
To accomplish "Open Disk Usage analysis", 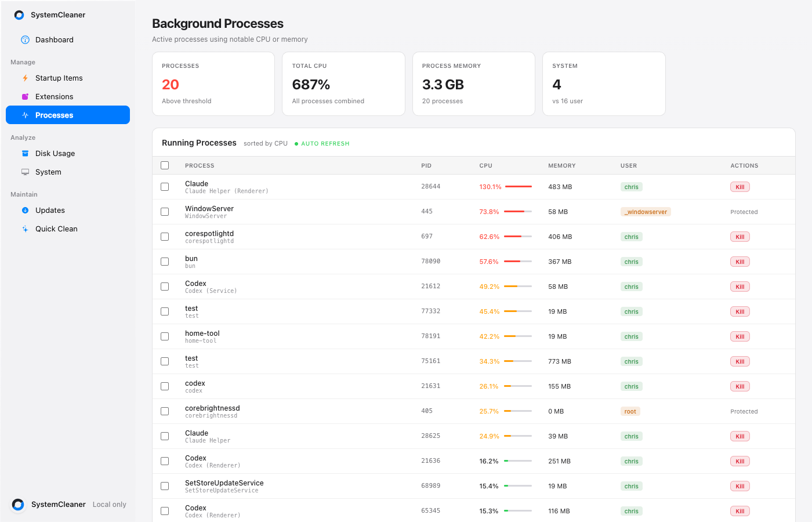I will 68,154.
